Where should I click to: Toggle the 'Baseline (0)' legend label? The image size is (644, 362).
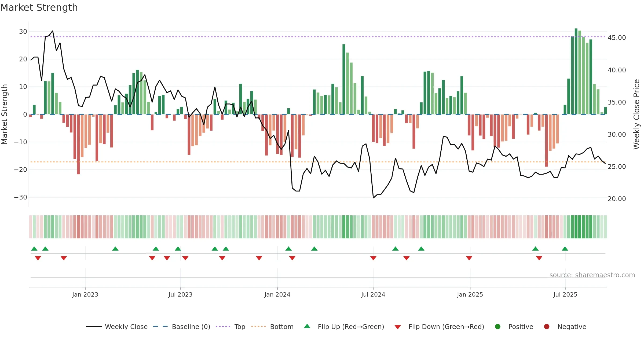[x=191, y=327]
